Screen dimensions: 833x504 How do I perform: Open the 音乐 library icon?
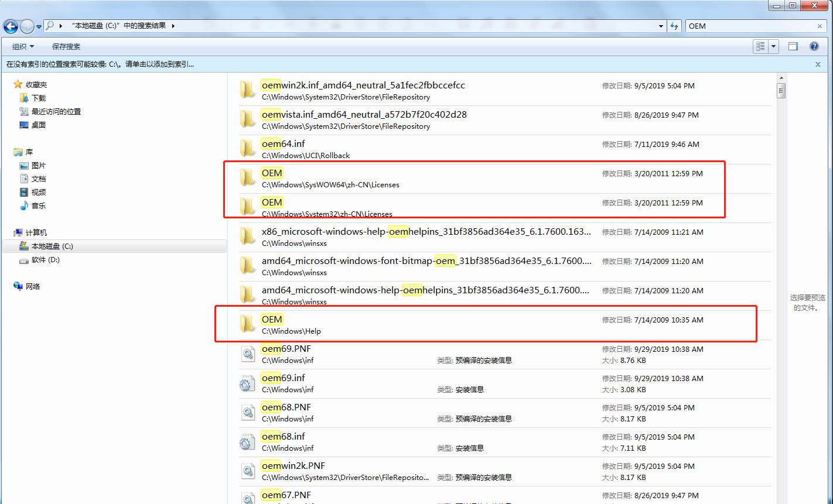click(24, 205)
